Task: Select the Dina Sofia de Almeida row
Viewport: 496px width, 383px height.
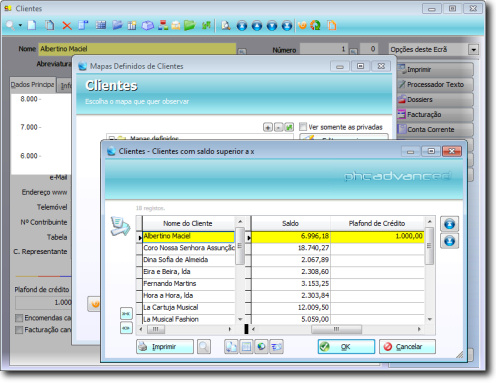Action: (189, 260)
